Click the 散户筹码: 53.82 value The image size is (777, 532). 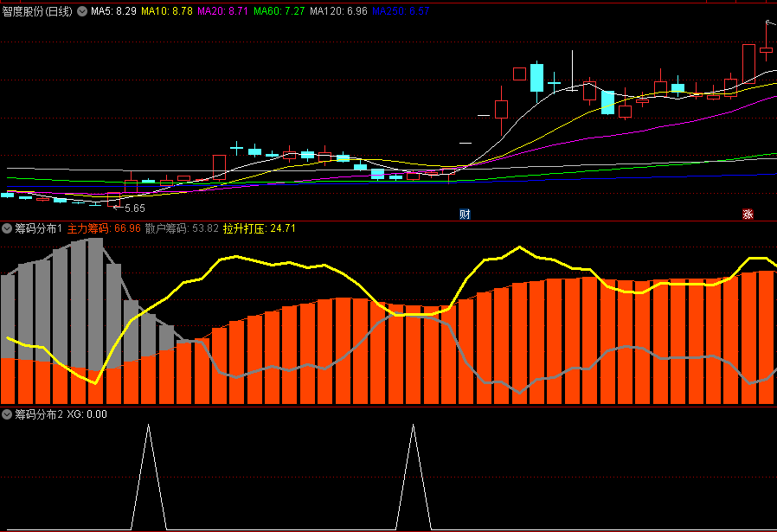(182, 228)
